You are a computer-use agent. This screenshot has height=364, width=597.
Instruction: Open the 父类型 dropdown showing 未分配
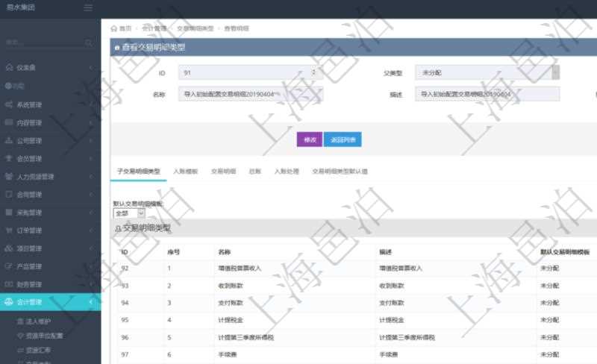coord(487,72)
